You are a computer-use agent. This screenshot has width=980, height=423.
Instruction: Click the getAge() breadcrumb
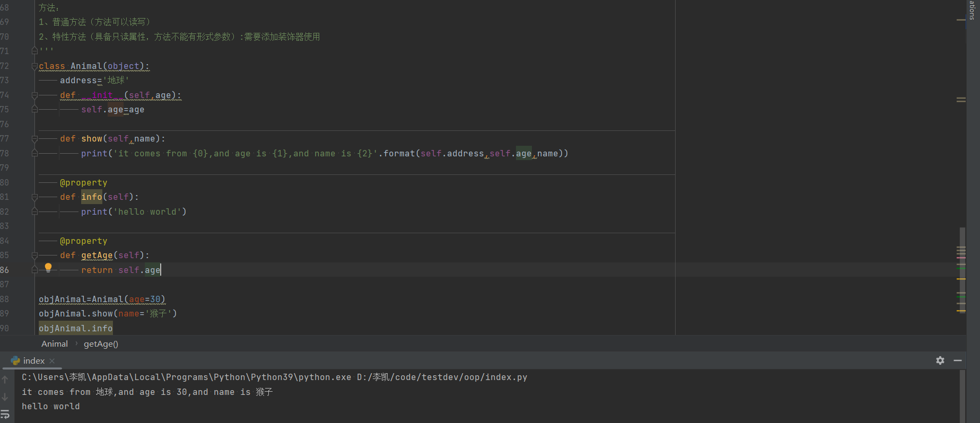click(x=101, y=344)
